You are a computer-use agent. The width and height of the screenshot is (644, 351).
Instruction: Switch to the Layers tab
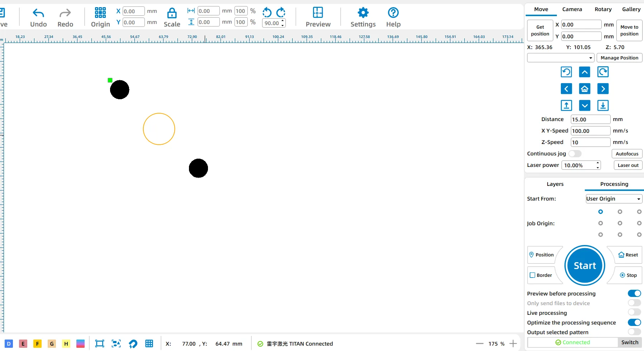pos(555,184)
